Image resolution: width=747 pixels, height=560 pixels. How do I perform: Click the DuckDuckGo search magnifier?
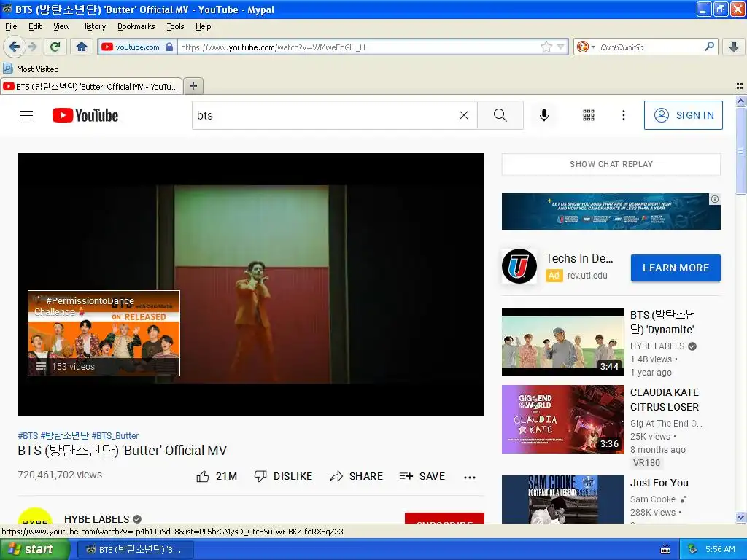[x=709, y=47]
